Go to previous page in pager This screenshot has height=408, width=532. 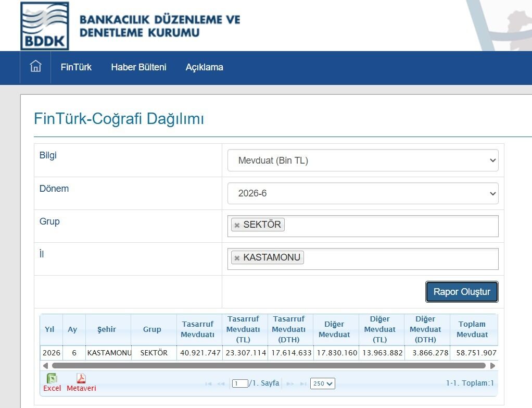pos(221,384)
